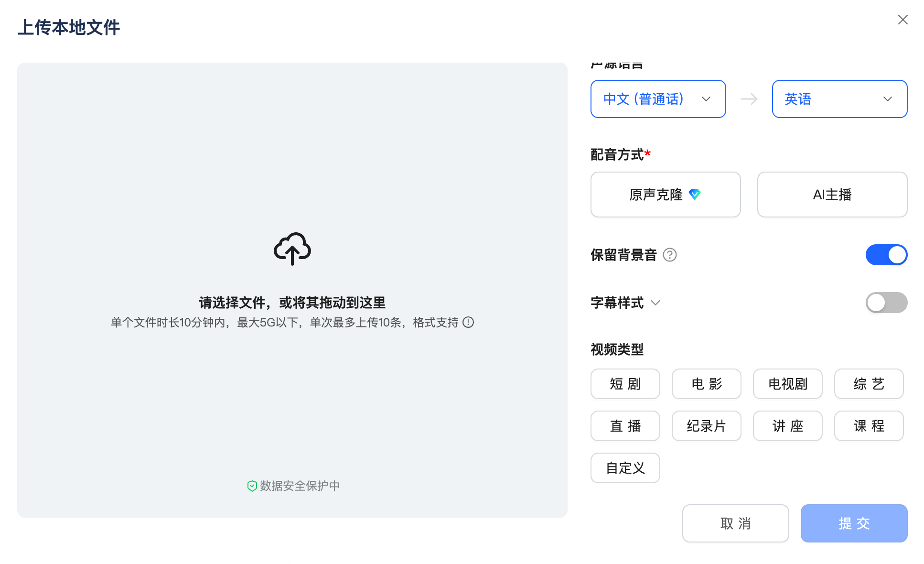Choose 自定义 video type
This screenshot has width=924, height=564.
tap(625, 468)
